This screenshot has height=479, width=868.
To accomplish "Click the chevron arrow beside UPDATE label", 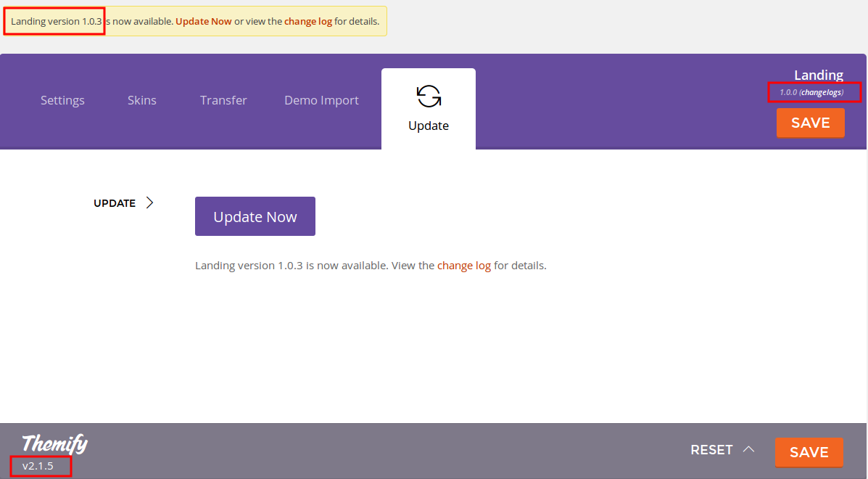I will [150, 203].
